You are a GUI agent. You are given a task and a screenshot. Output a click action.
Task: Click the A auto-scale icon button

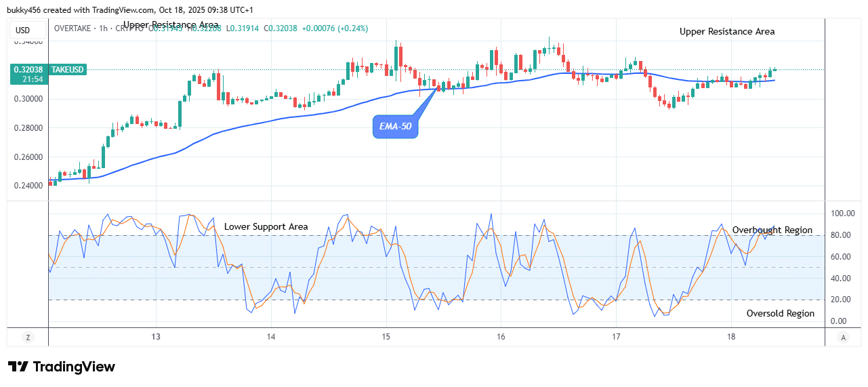[843, 337]
